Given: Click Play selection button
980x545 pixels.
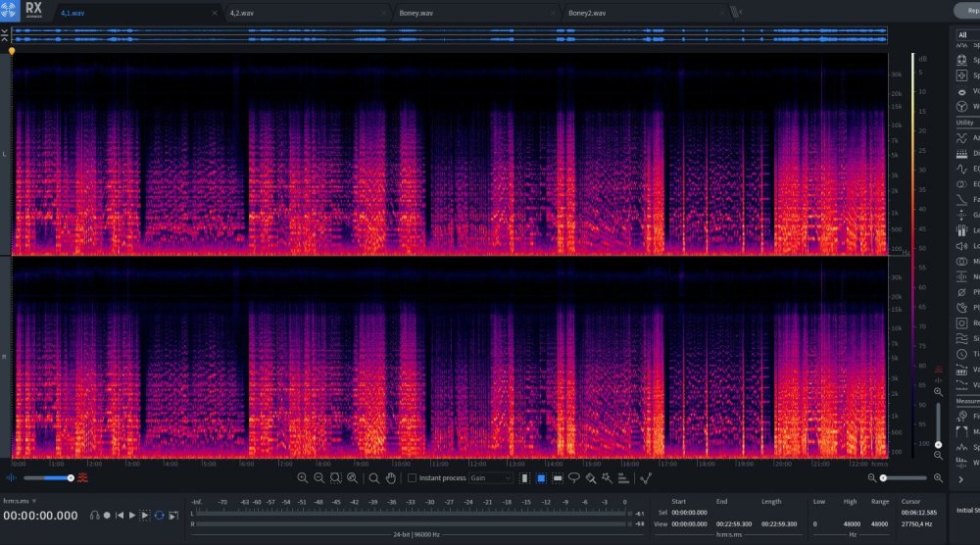Looking at the screenshot, I should click(145, 516).
